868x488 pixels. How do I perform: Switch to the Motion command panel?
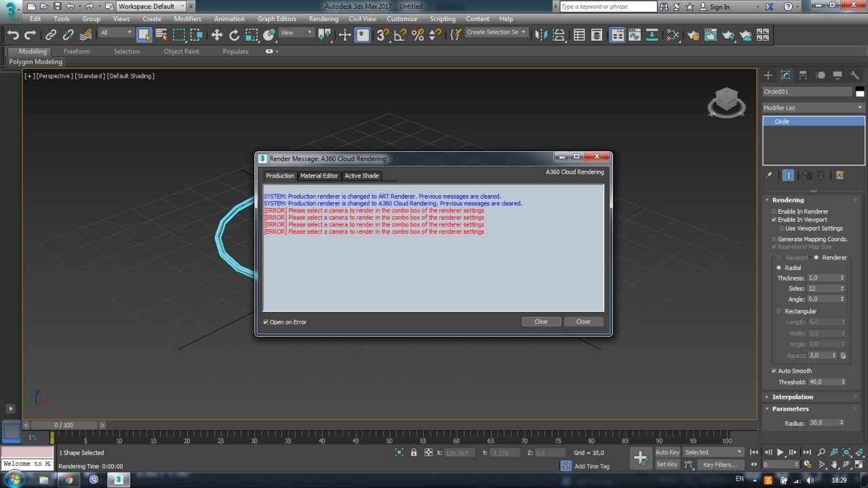821,75
